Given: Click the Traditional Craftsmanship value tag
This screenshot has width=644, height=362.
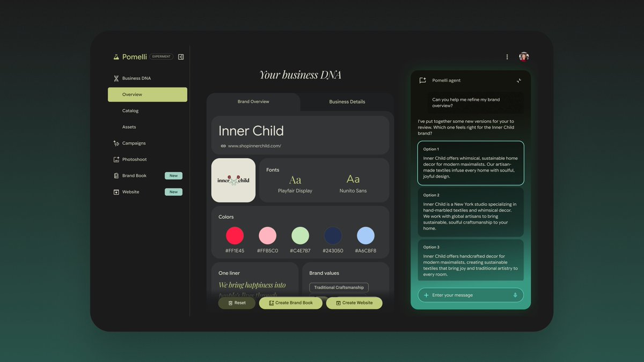Looking at the screenshot, I should tap(339, 287).
